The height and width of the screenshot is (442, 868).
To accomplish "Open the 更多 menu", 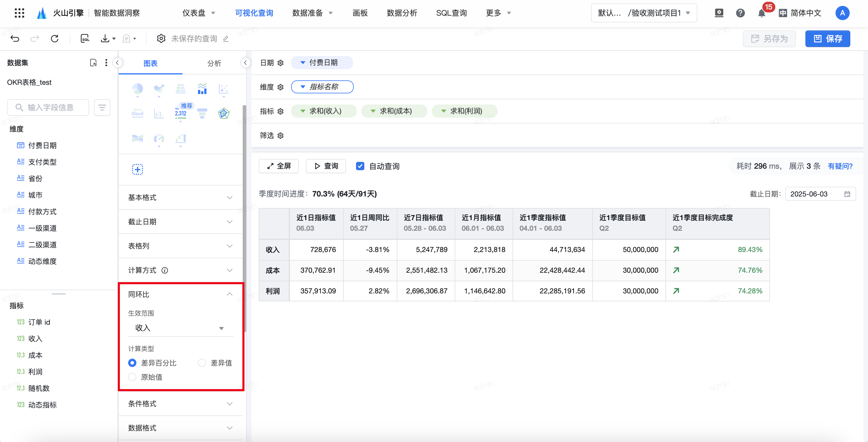I will click(498, 13).
